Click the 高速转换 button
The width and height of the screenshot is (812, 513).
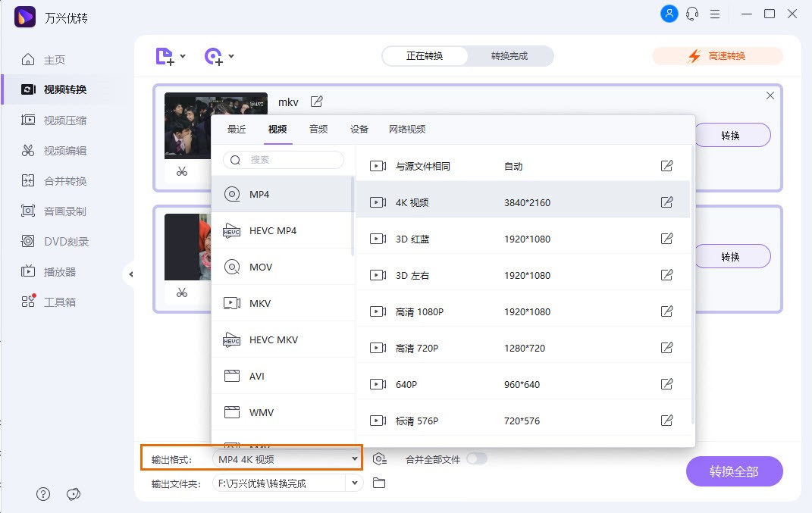(x=716, y=56)
